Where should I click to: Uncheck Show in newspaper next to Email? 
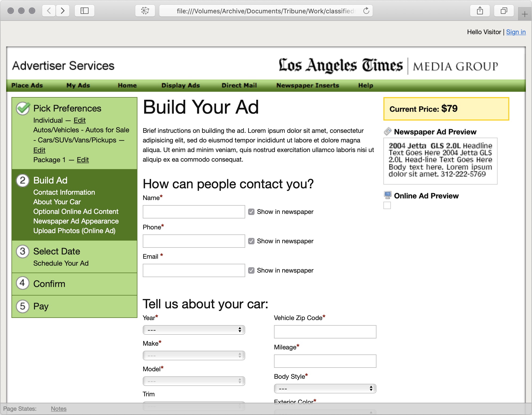pyautogui.click(x=251, y=270)
